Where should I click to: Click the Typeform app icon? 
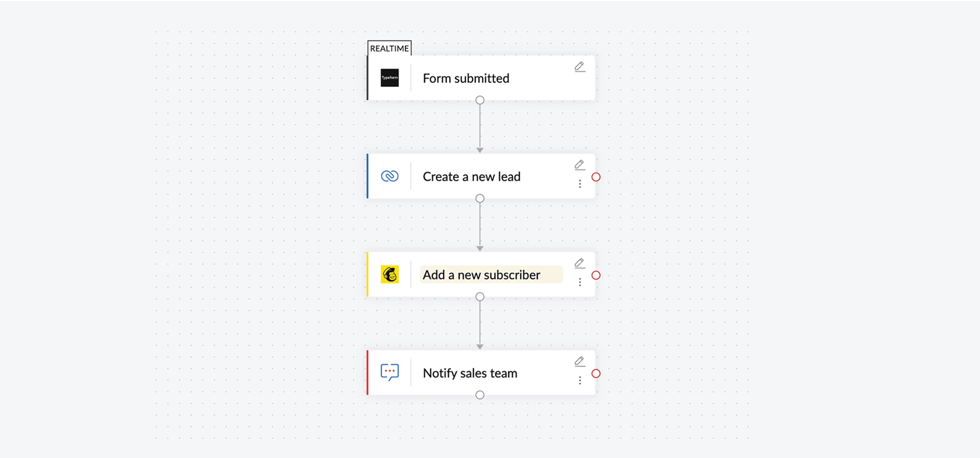tap(389, 78)
